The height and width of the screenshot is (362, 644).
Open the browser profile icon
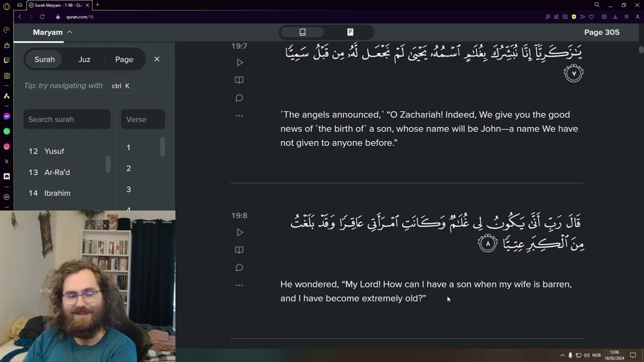click(x=637, y=17)
